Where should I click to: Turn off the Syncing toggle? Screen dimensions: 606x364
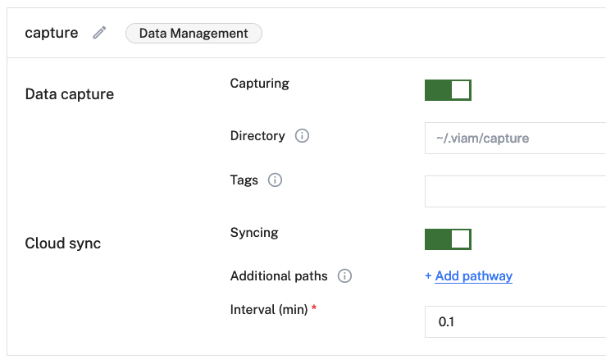(448, 239)
